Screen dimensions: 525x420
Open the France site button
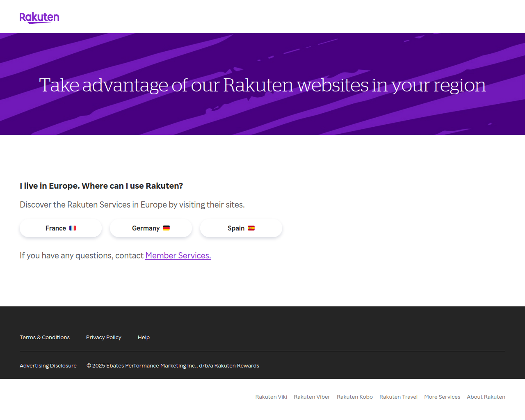[x=61, y=228]
